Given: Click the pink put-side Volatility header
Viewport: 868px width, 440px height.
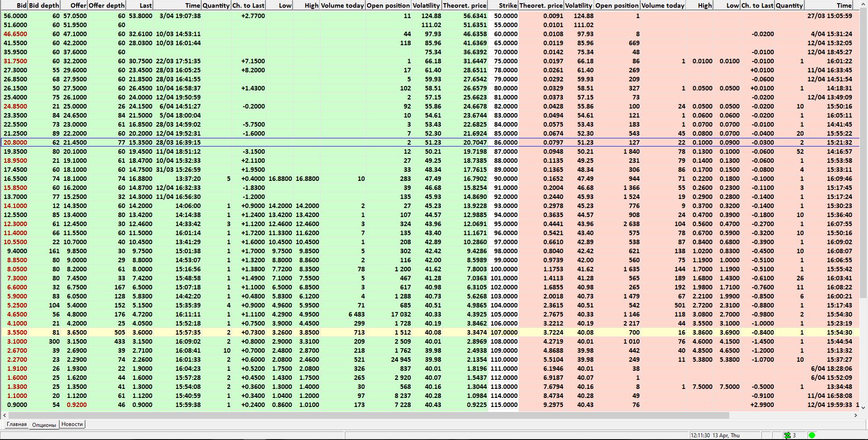Looking at the screenshot, I should pos(579,5).
